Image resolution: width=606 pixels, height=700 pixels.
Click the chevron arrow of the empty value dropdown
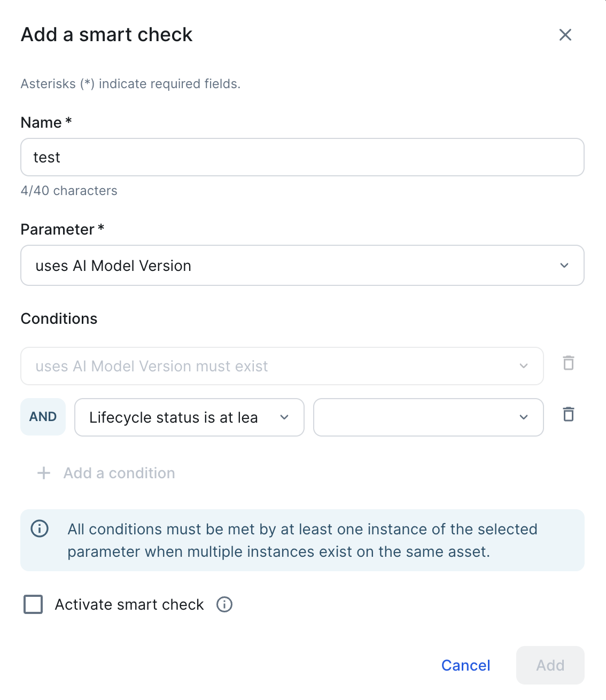pyautogui.click(x=524, y=417)
